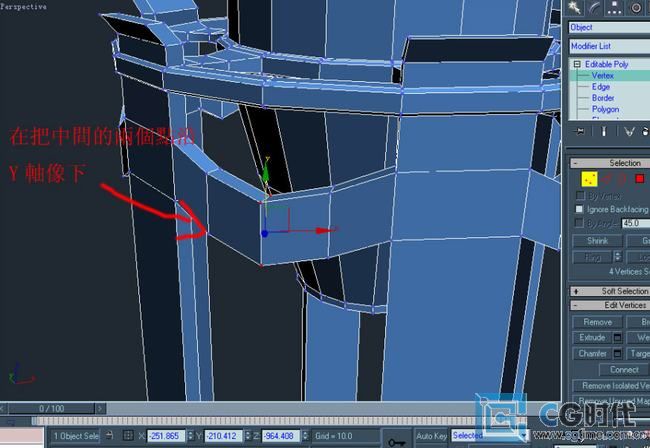Toggle Absolute/Offset transform type-in icon
This screenshot has height=448, width=650.
click(x=128, y=436)
